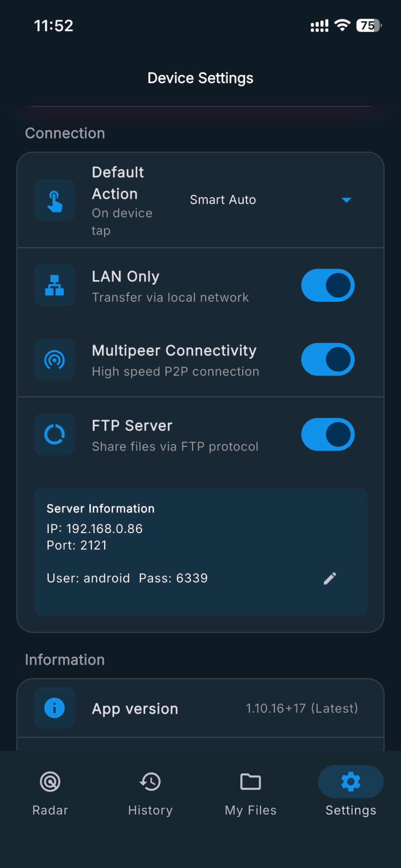This screenshot has width=401, height=868.
Task: Tap the Default Action hand-tap icon
Action: (54, 200)
